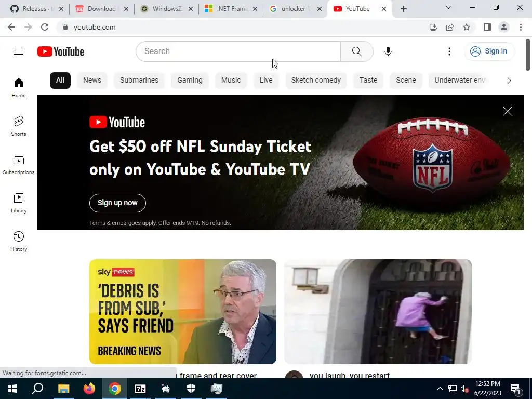
Task: Start voice search with microphone icon
Action: point(388,51)
